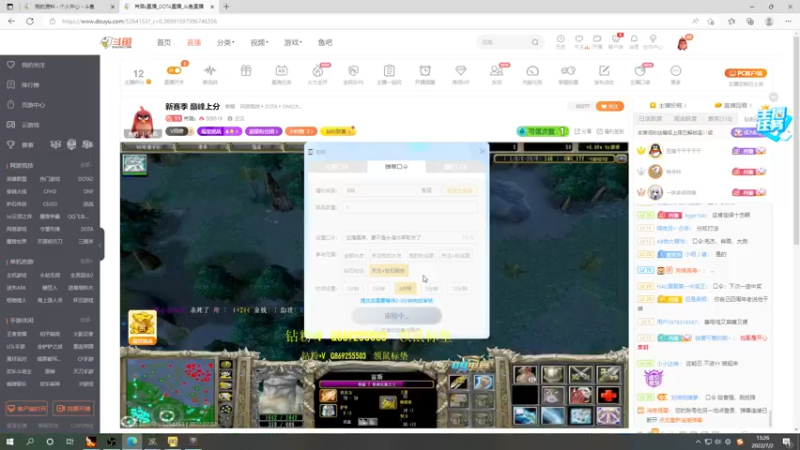This screenshot has height=450, width=800.
Task: Click the streamer's Angry Bird avatar
Action: [x=142, y=121]
